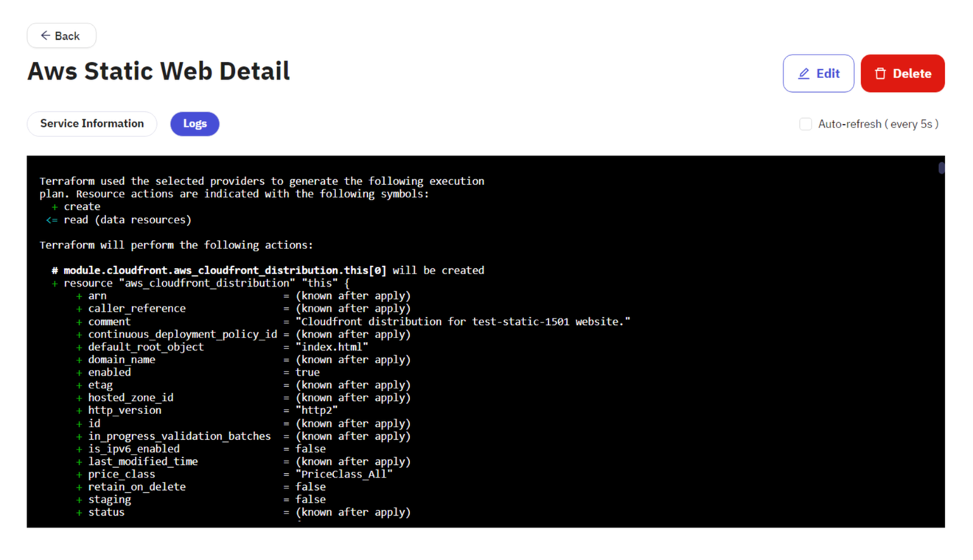Click log line 'Terraform used the selected providers'

click(262, 181)
